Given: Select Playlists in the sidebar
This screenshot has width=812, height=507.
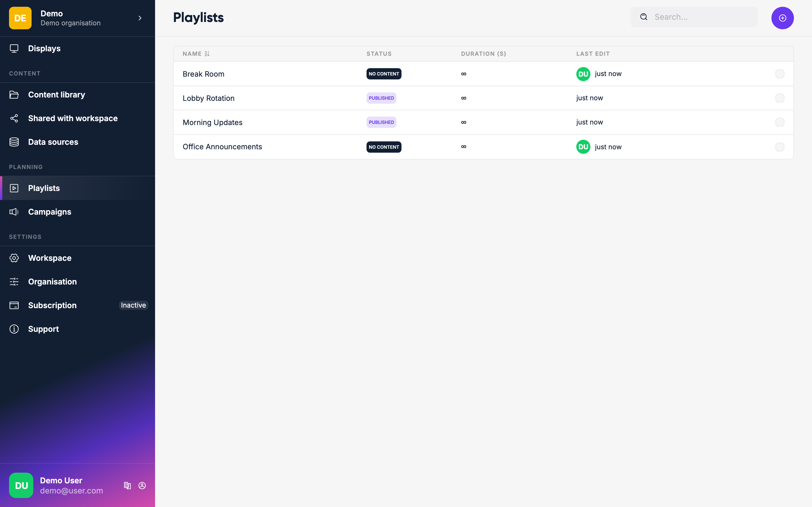Looking at the screenshot, I should pos(44,188).
